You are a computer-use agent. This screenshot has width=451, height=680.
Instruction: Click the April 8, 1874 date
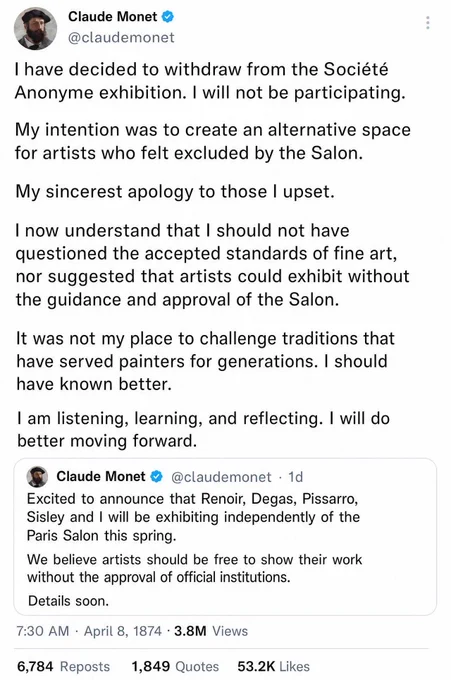coord(123,631)
